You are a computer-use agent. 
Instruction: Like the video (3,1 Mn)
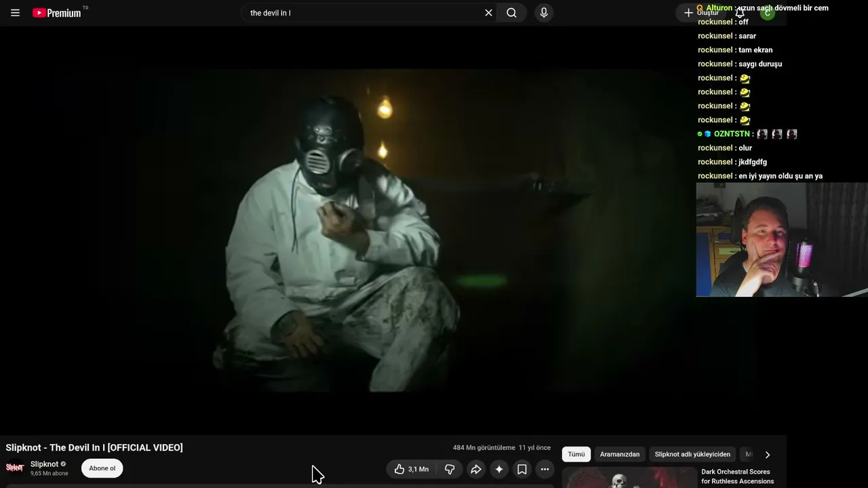click(x=412, y=469)
